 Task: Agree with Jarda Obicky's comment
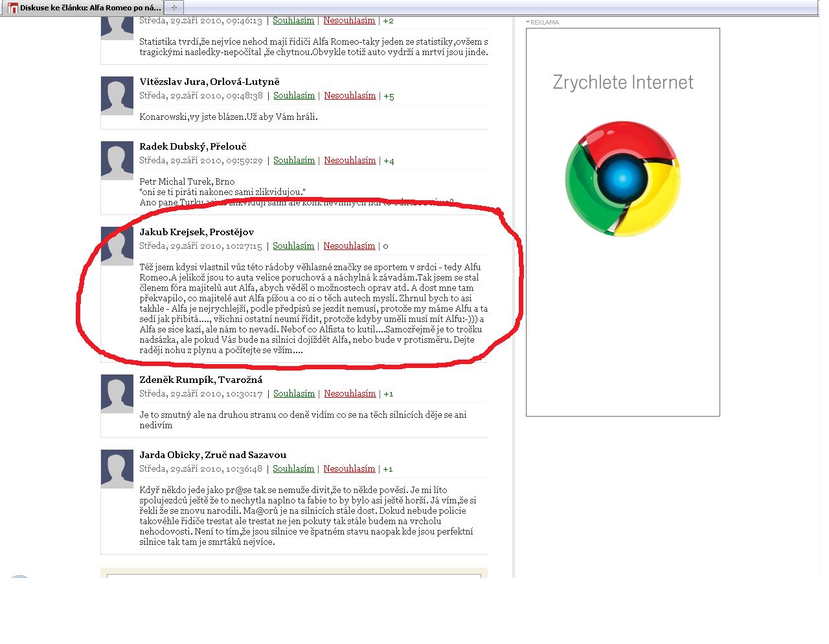pos(293,468)
